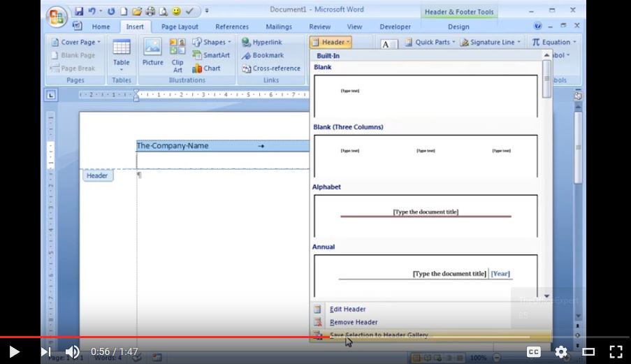Click the first-line indent marker on ruler
Image resolution: width=631 pixels, height=364 pixels.
pos(136,92)
